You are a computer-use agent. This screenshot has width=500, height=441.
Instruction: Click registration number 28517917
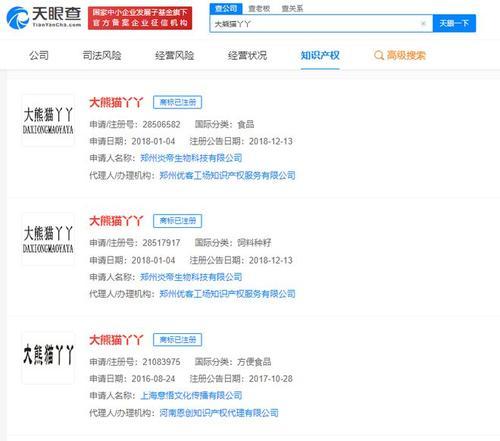pos(161,243)
